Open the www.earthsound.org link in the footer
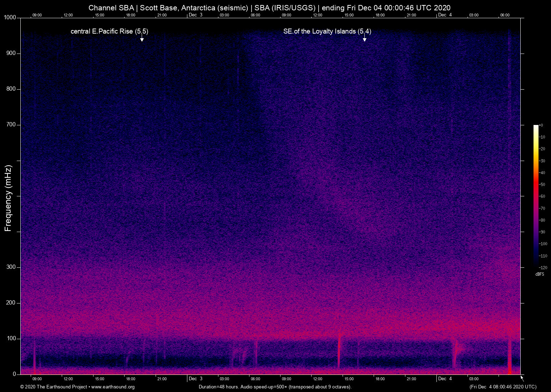 113,387
